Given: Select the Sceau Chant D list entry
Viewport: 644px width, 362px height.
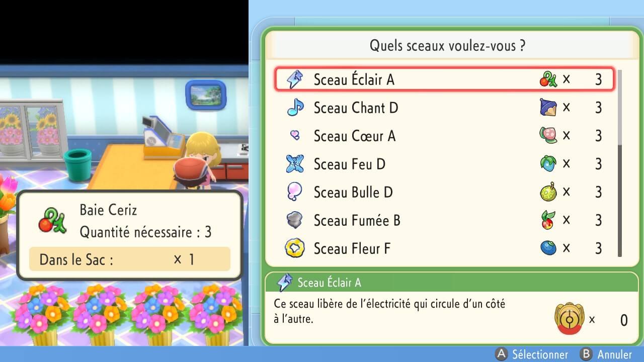Looking at the screenshot, I should 444,108.
